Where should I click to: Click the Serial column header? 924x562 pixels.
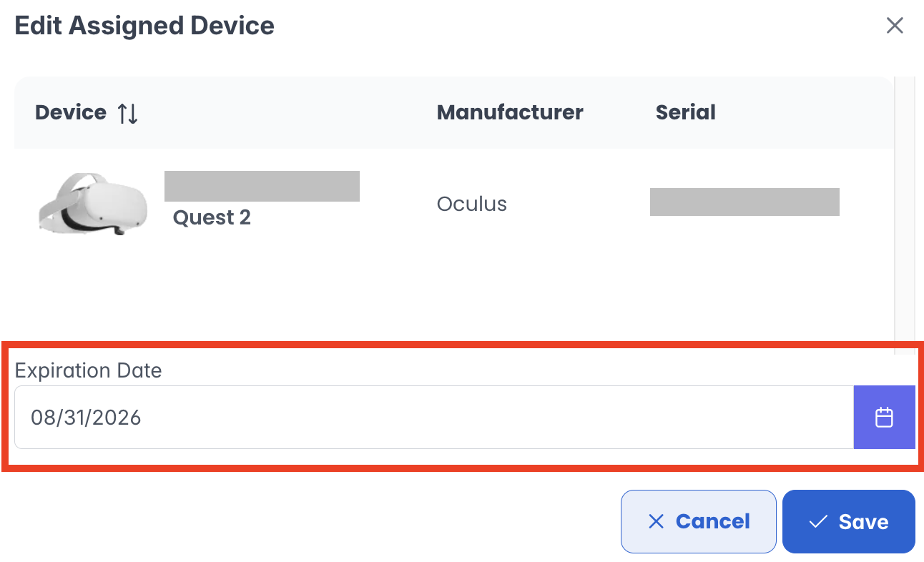[685, 113]
